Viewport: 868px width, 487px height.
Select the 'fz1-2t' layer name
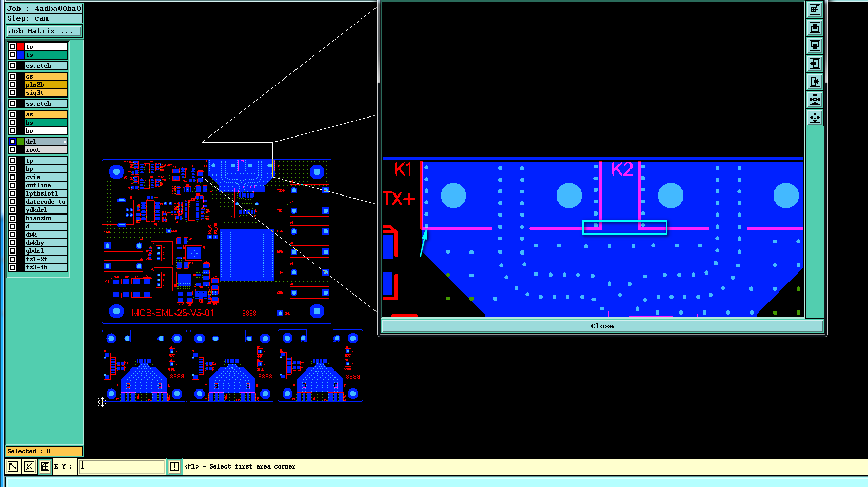point(46,259)
